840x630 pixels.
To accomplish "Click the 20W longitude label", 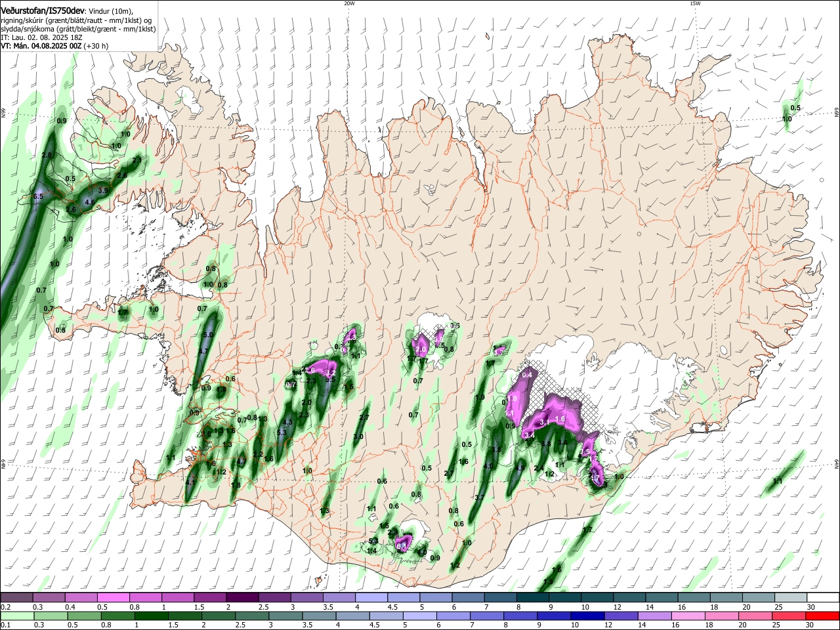I will (349, 3).
